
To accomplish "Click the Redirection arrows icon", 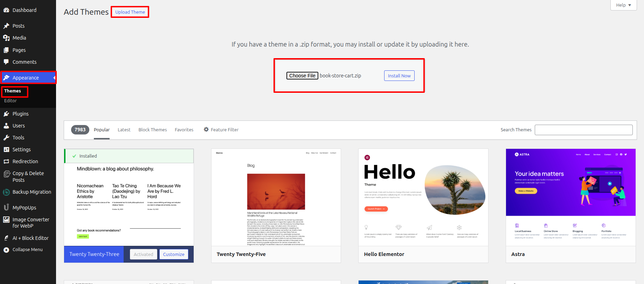I will 6,161.
